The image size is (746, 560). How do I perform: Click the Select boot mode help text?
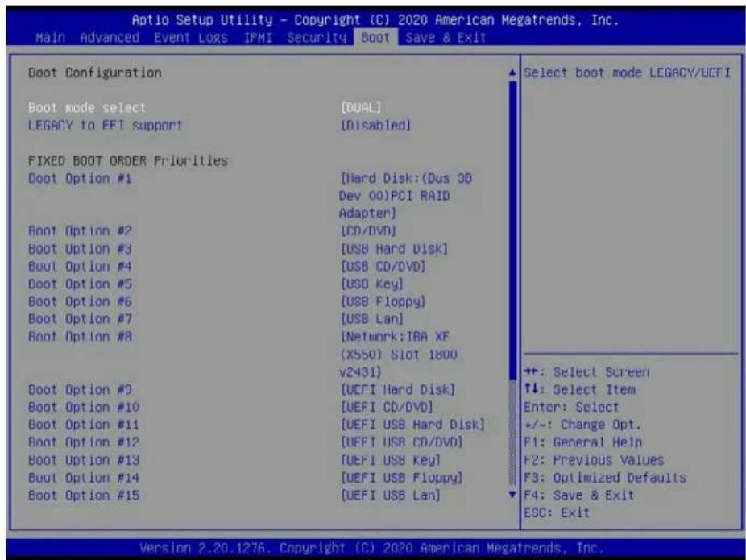(627, 73)
